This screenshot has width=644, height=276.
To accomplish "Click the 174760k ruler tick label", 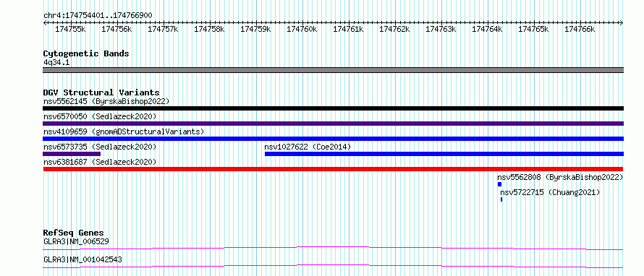I will pyautogui.click(x=302, y=29).
